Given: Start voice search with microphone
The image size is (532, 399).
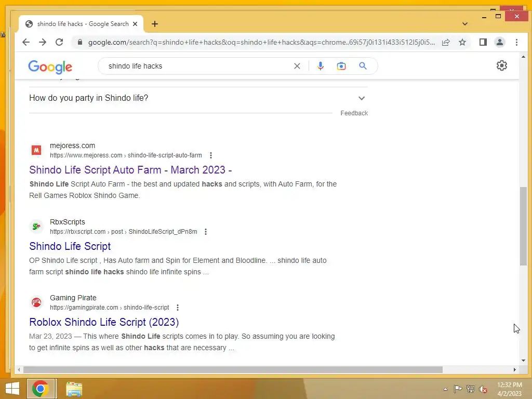Looking at the screenshot, I should (320, 66).
